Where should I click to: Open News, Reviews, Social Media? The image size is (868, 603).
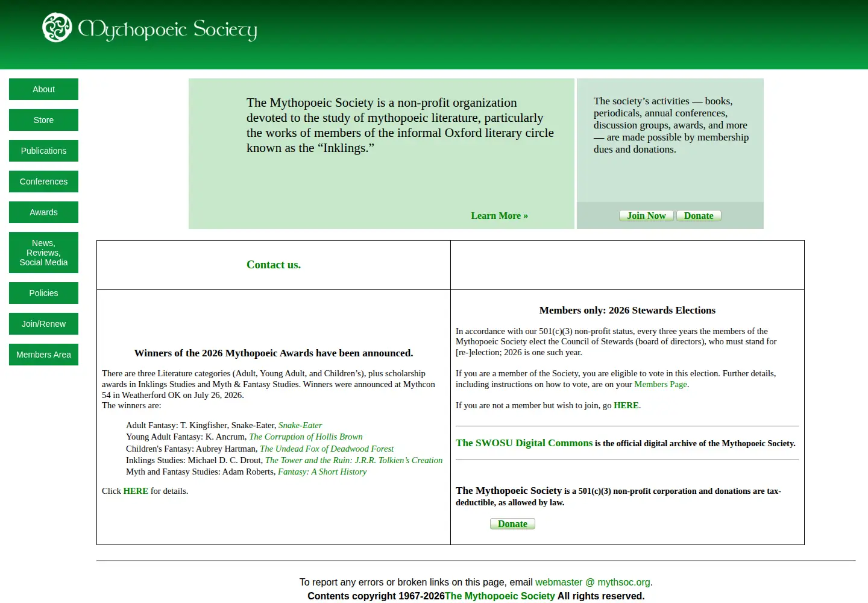point(43,253)
